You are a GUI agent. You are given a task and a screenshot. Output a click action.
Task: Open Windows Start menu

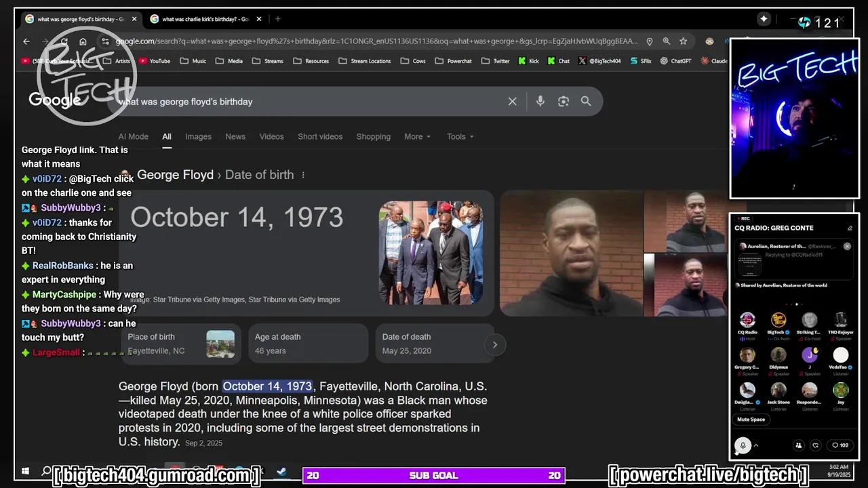pos(26,471)
